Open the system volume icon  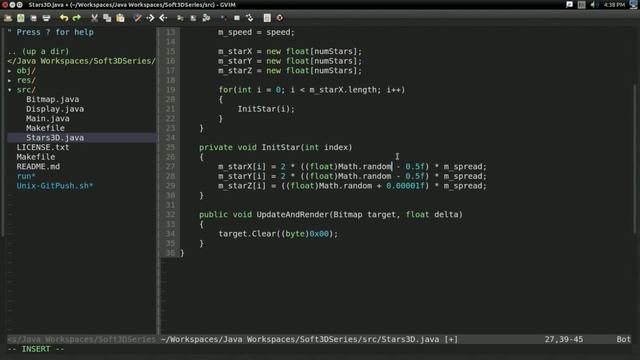point(593,4)
